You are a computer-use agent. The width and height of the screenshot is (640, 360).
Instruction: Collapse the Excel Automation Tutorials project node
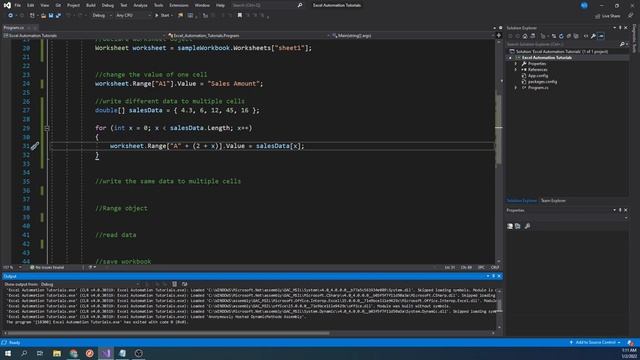510,58
